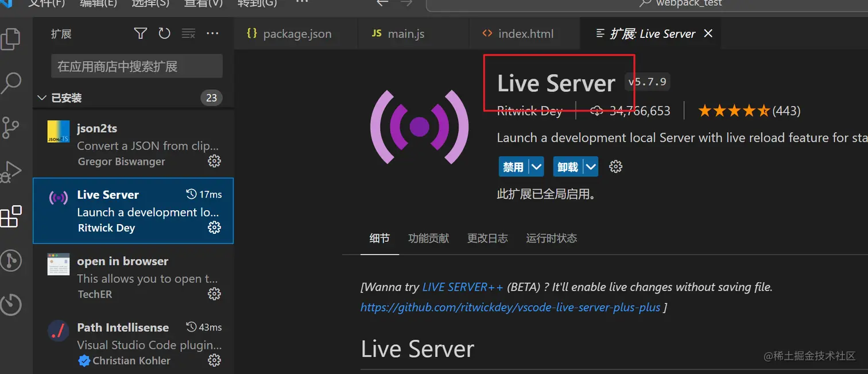
Task: Open the 文件(F) menu
Action: [46, 3]
